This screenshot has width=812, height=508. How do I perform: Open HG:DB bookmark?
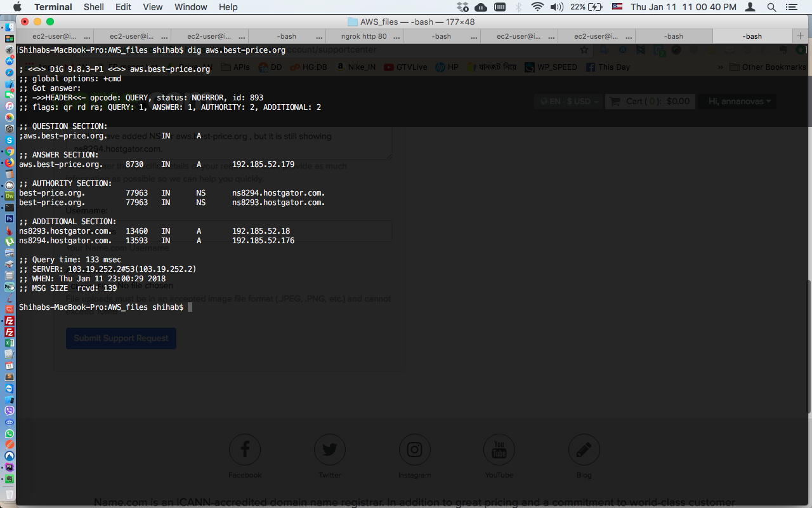309,67
